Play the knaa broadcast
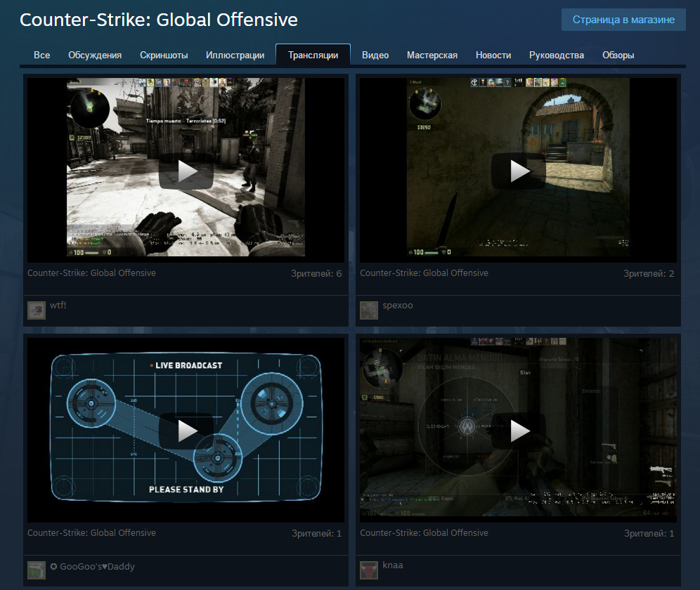Image resolution: width=700 pixels, height=590 pixels. (x=519, y=431)
